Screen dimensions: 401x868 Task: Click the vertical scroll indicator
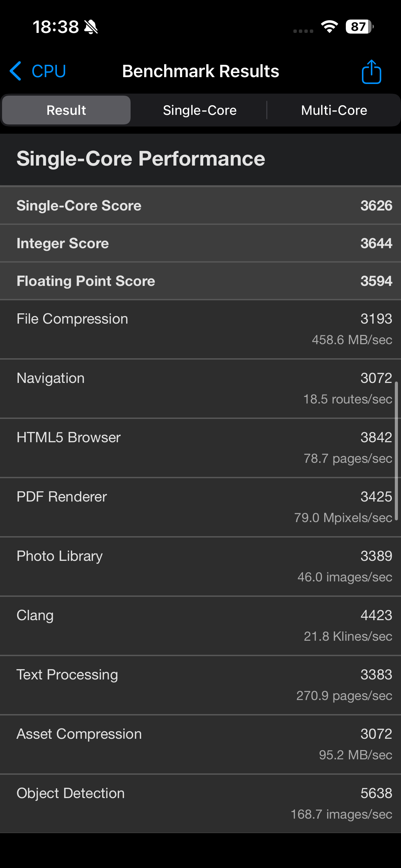pos(396,451)
